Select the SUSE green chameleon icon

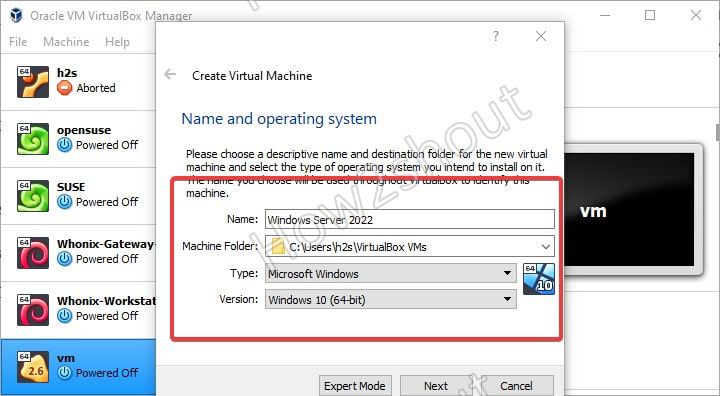point(33,196)
